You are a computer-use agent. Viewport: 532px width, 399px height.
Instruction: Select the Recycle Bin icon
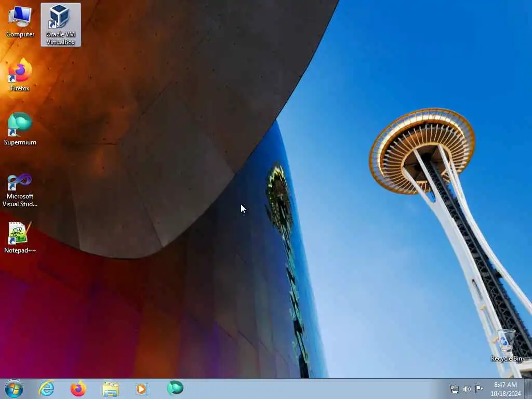(506, 345)
